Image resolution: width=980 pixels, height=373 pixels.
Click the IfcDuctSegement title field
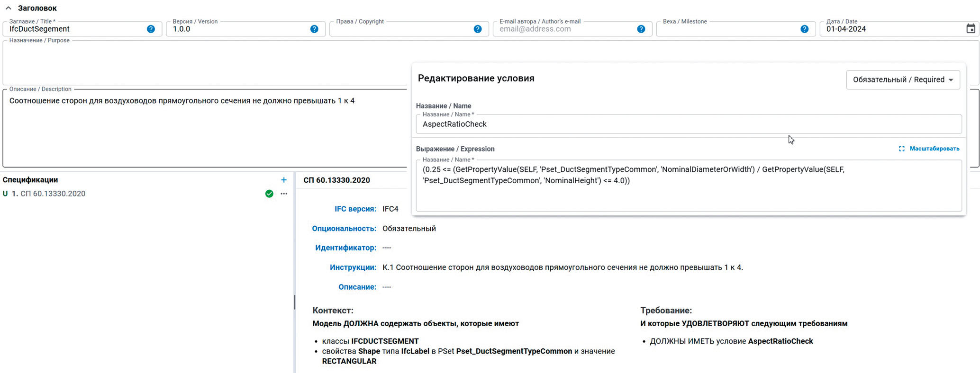point(76,29)
